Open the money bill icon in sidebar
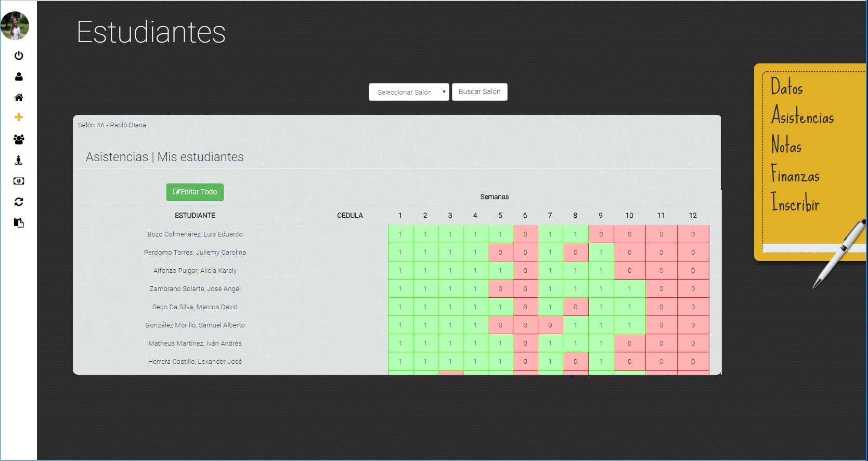 pyautogui.click(x=19, y=181)
